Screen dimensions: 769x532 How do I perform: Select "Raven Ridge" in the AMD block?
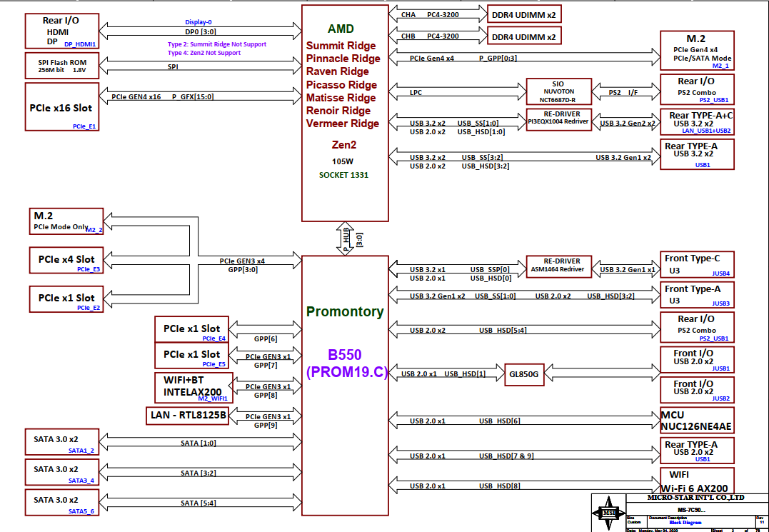338,71
